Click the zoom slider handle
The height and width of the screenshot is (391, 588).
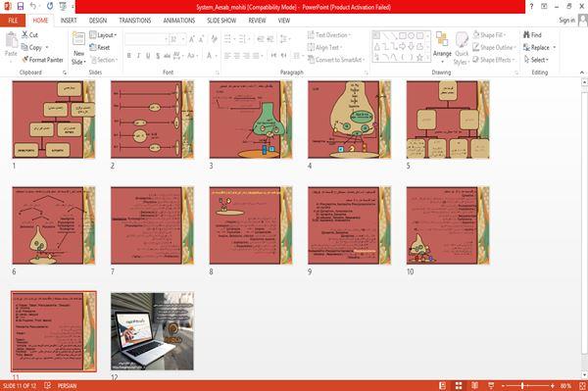pyautogui.click(x=522, y=385)
